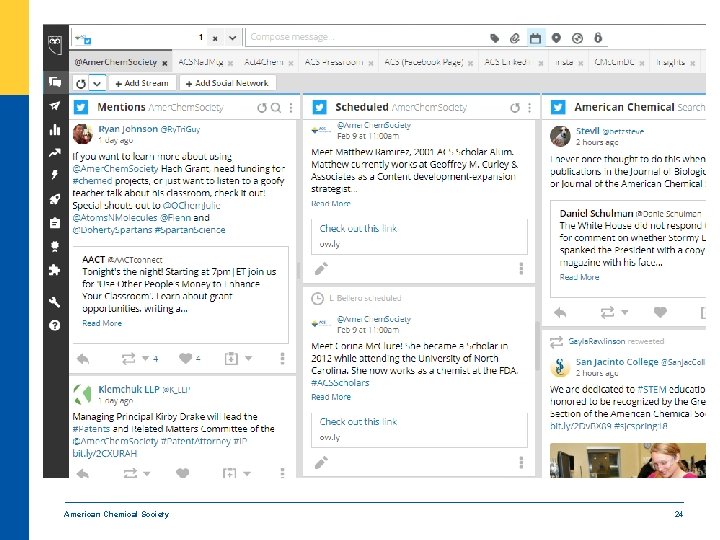This screenshot has height=540, width=720.
Task: Open the Insights trending arrow icon in sidebar
Action: 55,153
